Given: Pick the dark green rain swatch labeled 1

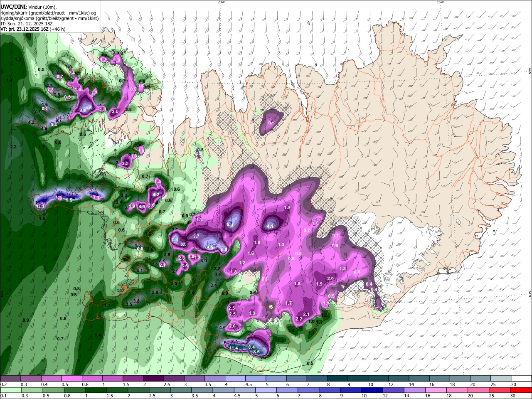Looking at the screenshot, I should coord(96,390).
